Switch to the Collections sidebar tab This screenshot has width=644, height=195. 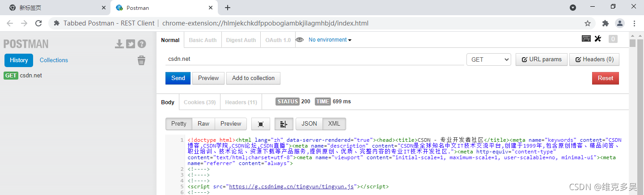[x=54, y=60]
